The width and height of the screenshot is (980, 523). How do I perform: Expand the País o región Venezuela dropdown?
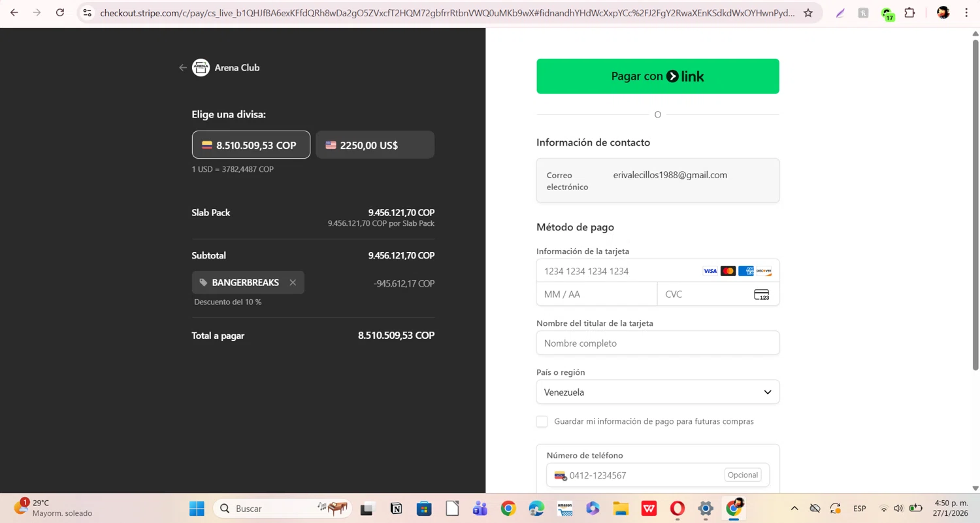click(x=658, y=392)
